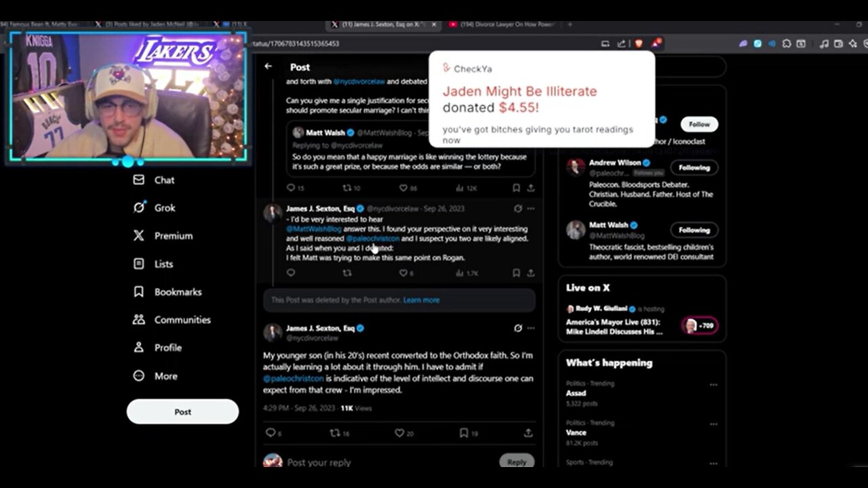More options for the Sports trending item
Screen dimensions: 868x488
(x=713, y=463)
